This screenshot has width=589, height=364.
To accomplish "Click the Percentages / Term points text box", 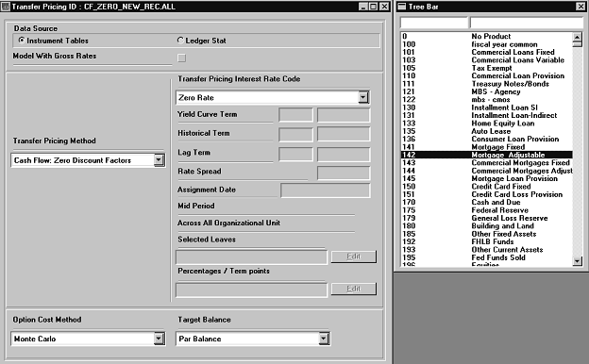I will pyautogui.click(x=251, y=290).
